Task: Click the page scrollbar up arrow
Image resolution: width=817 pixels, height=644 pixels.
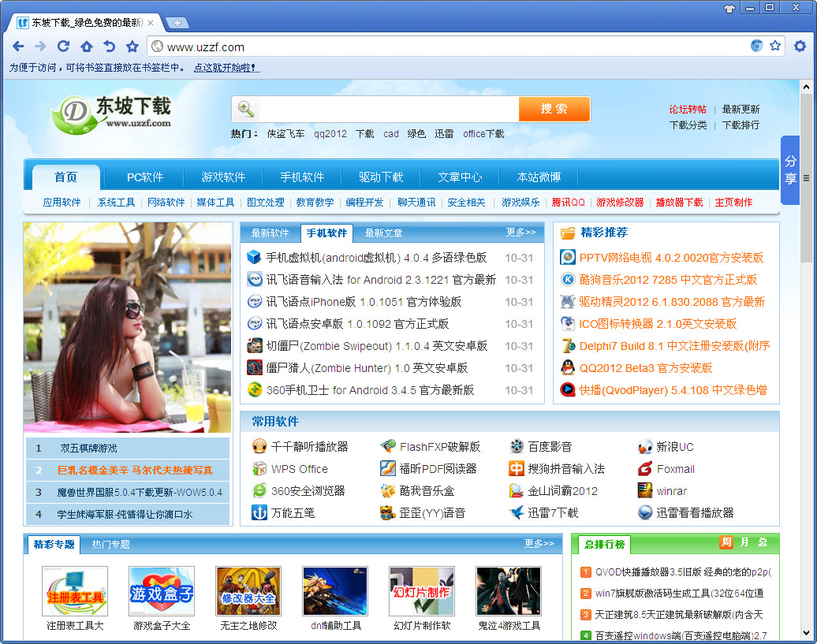Action: point(806,87)
